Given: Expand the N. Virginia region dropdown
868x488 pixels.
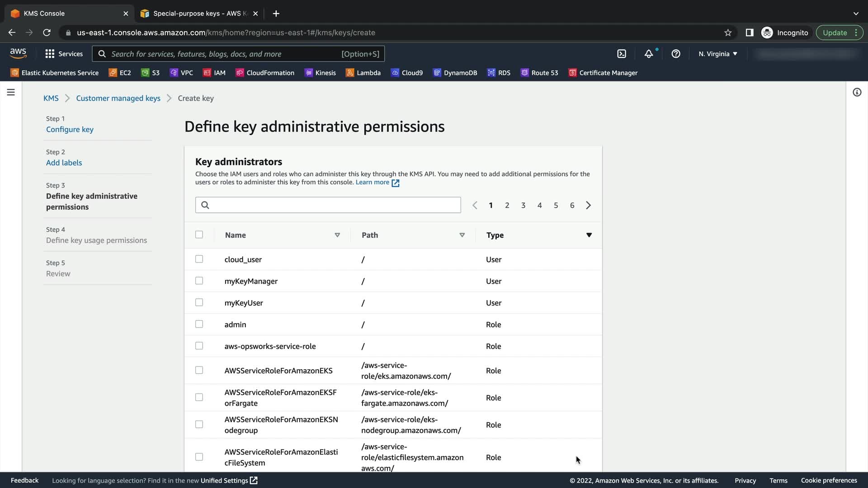Looking at the screenshot, I should [x=717, y=54].
